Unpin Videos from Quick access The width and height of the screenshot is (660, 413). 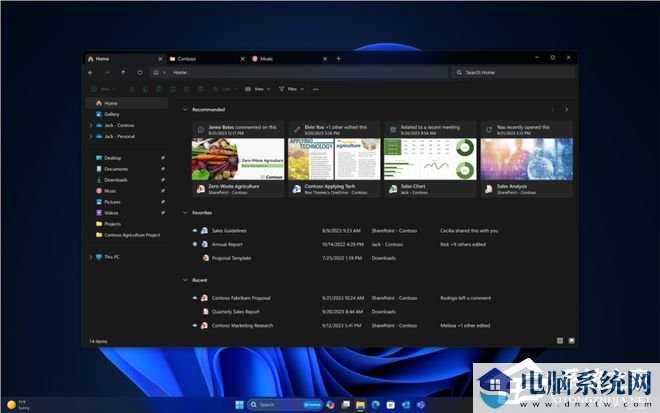tap(163, 213)
